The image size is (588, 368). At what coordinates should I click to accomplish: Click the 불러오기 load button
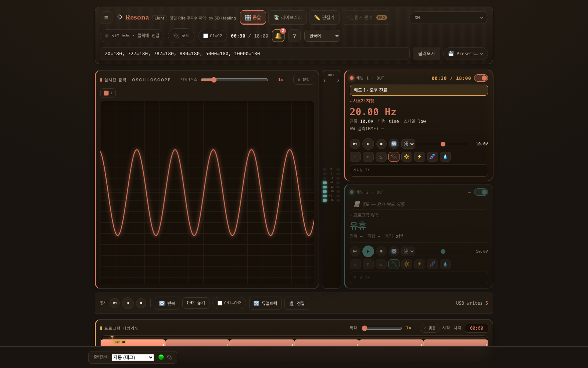[426, 54]
